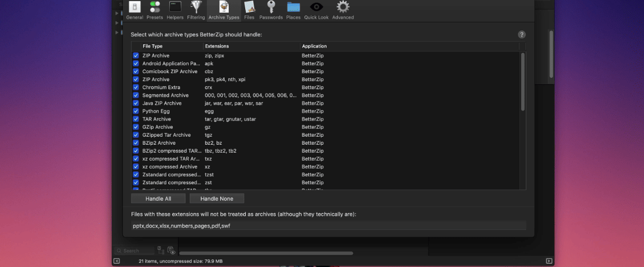Image resolution: width=644 pixels, height=267 pixels.
Task: Uncheck the Python Egg checkbox
Action: pos(136,111)
